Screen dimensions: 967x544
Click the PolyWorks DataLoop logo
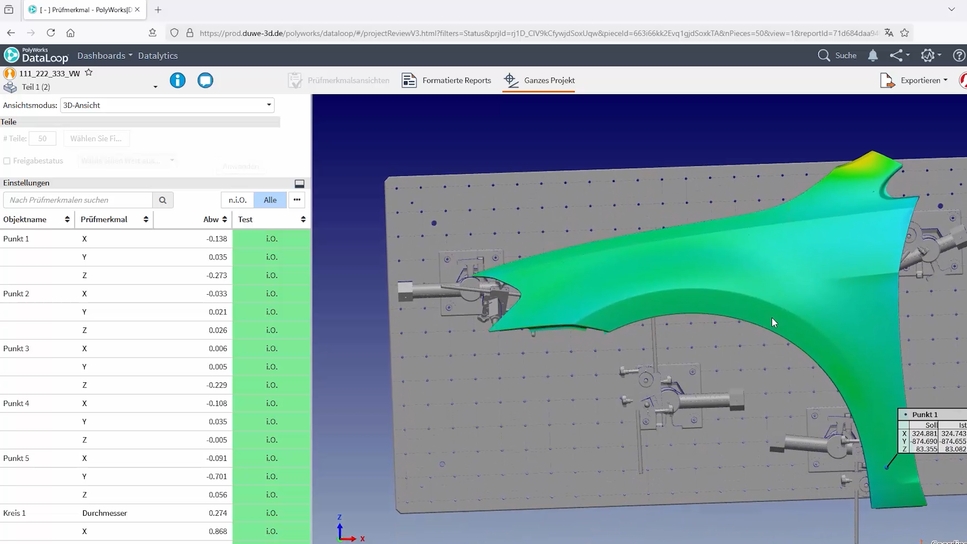click(x=36, y=56)
